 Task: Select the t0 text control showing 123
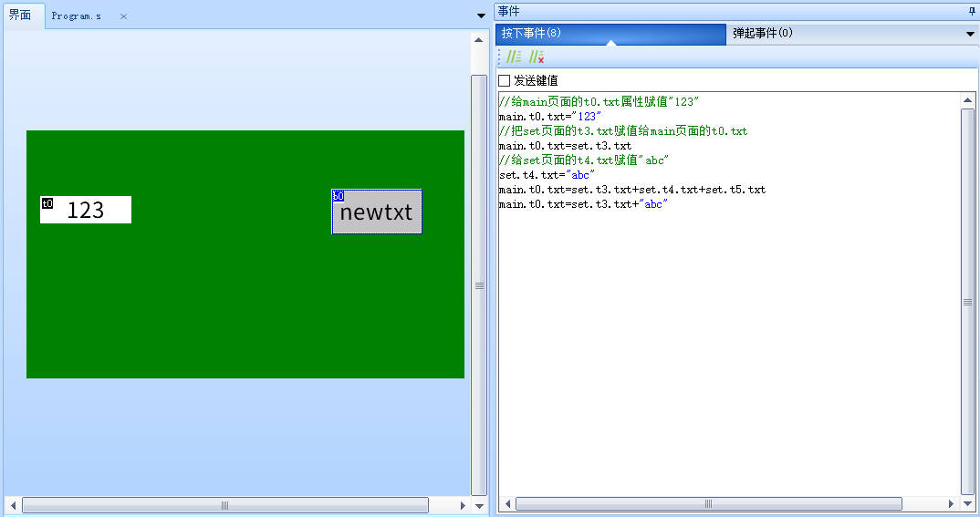(x=86, y=210)
